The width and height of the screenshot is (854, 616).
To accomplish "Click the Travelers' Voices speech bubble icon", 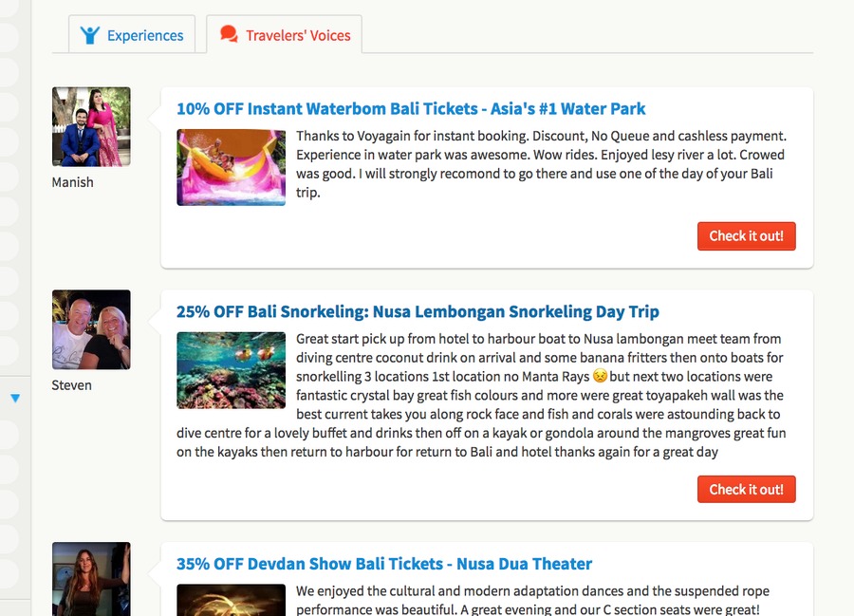I will 229,34.
